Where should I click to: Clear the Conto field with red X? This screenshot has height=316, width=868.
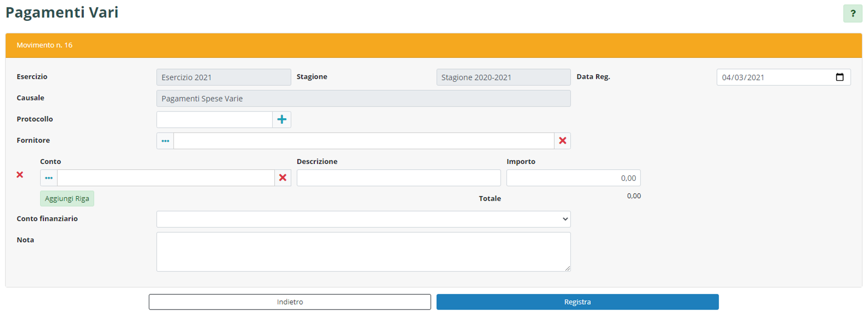tap(283, 178)
